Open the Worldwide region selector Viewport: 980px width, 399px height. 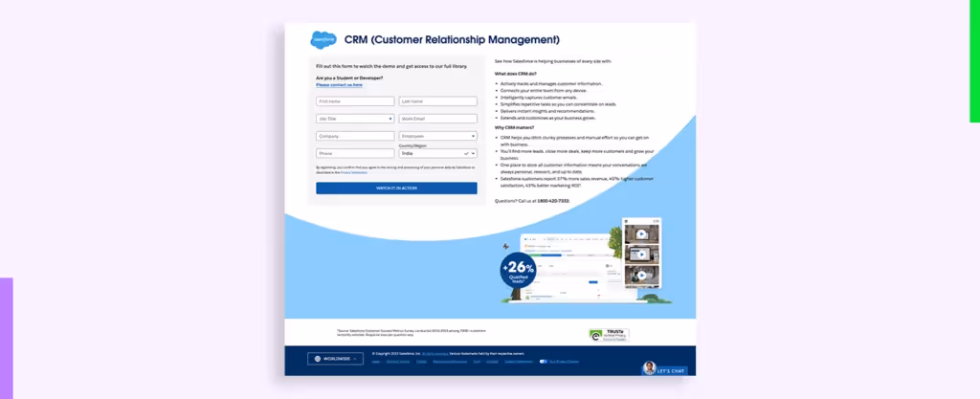pos(335,359)
